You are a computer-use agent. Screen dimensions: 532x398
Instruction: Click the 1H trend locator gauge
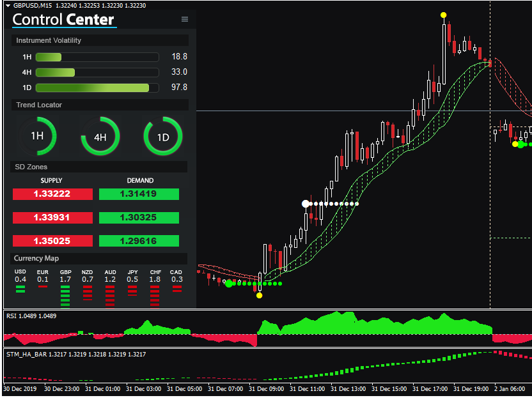click(38, 136)
